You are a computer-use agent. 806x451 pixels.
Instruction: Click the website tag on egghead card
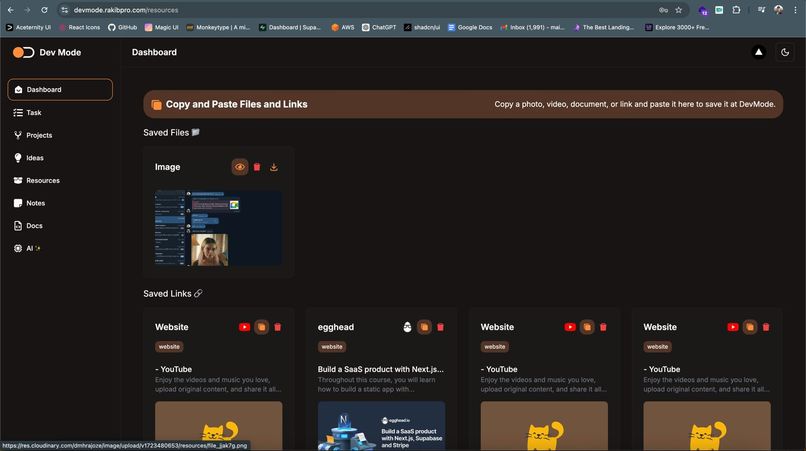(x=332, y=347)
